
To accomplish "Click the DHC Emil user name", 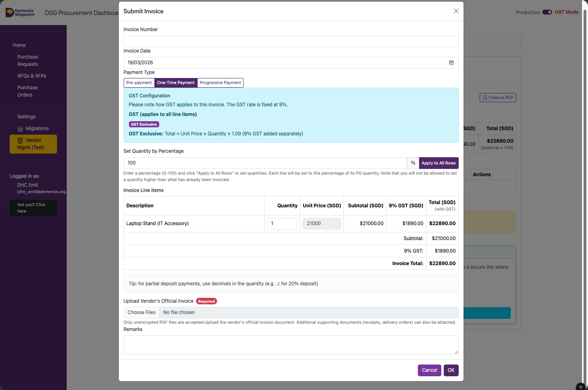I will tap(27, 185).
